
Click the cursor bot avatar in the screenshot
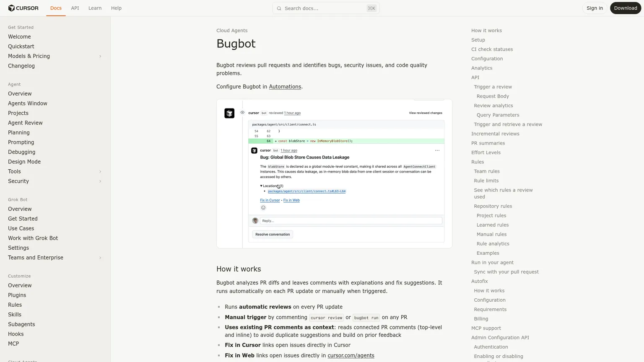coord(229,113)
